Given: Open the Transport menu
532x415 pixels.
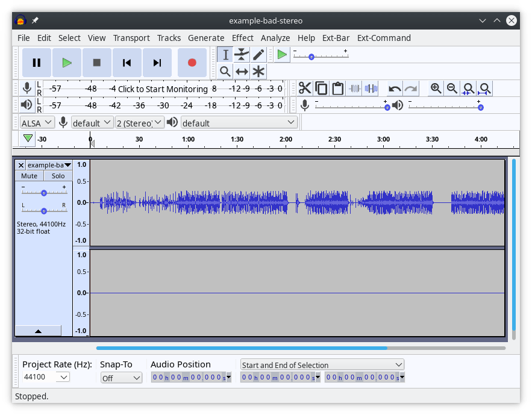Looking at the screenshot, I should 131,37.
